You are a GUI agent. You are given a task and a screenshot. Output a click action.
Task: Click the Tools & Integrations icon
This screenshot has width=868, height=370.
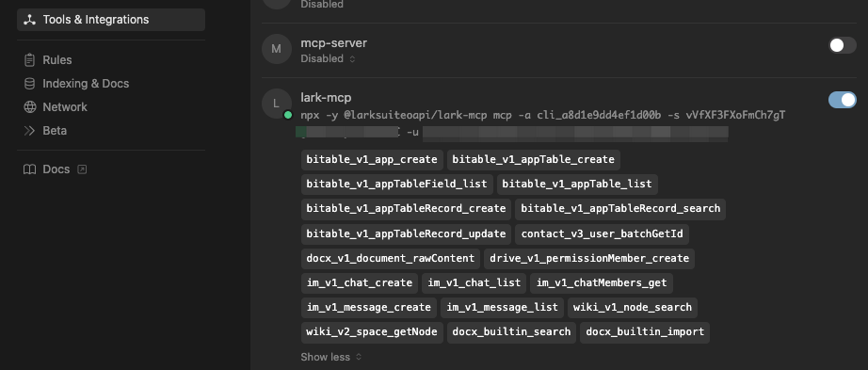click(x=29, y=20)
